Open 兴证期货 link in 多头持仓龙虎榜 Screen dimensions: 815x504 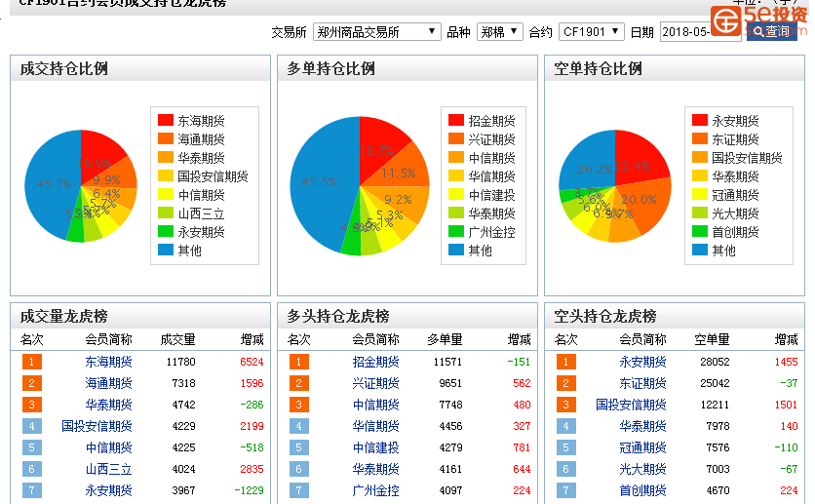coord(375,383)
